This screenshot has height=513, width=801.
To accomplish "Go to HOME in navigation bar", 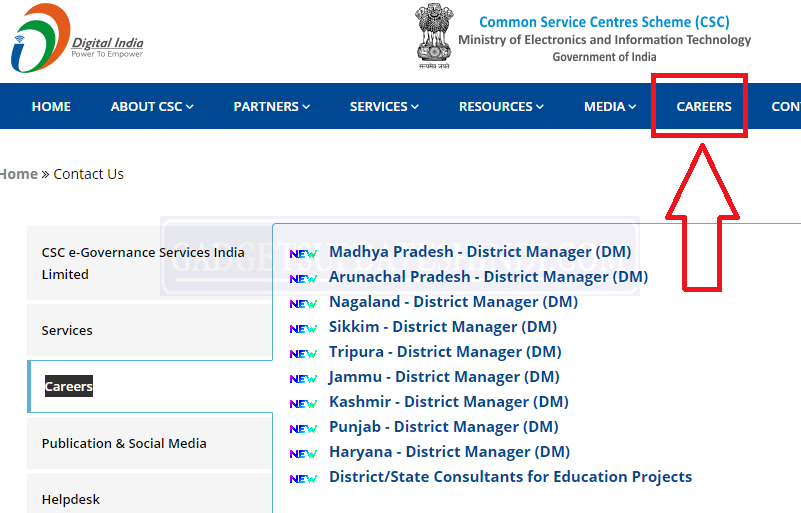I will point(51,106).
